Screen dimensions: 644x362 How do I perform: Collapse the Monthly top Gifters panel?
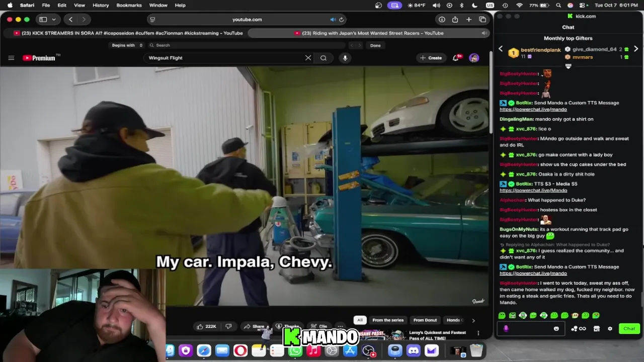[x=568, y=66]
